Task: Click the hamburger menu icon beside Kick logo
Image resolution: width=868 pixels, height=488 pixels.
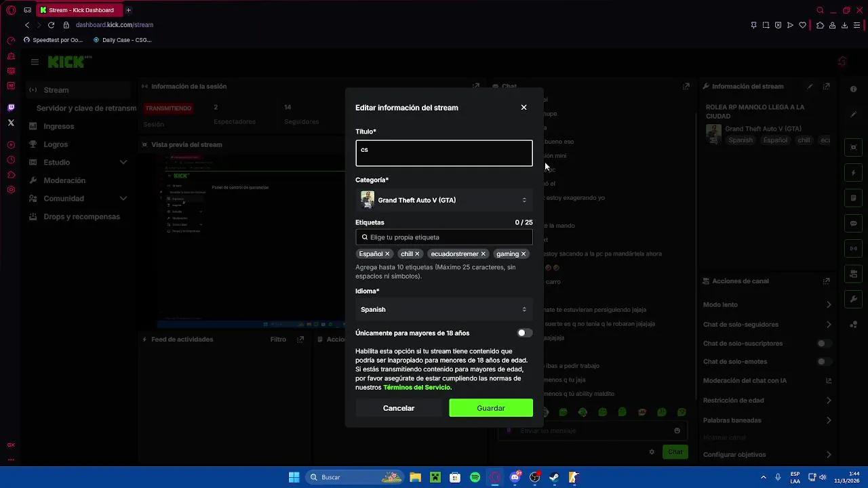Action: tap(35, 62)
